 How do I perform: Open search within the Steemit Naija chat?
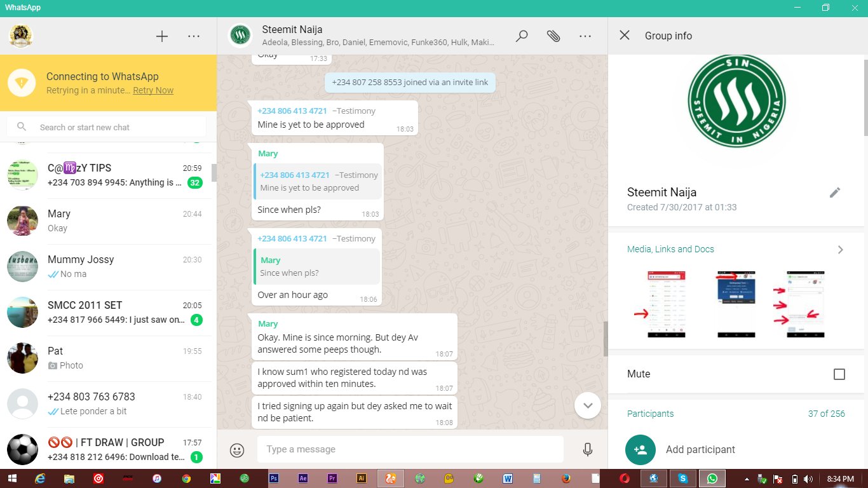pos(521,36)
